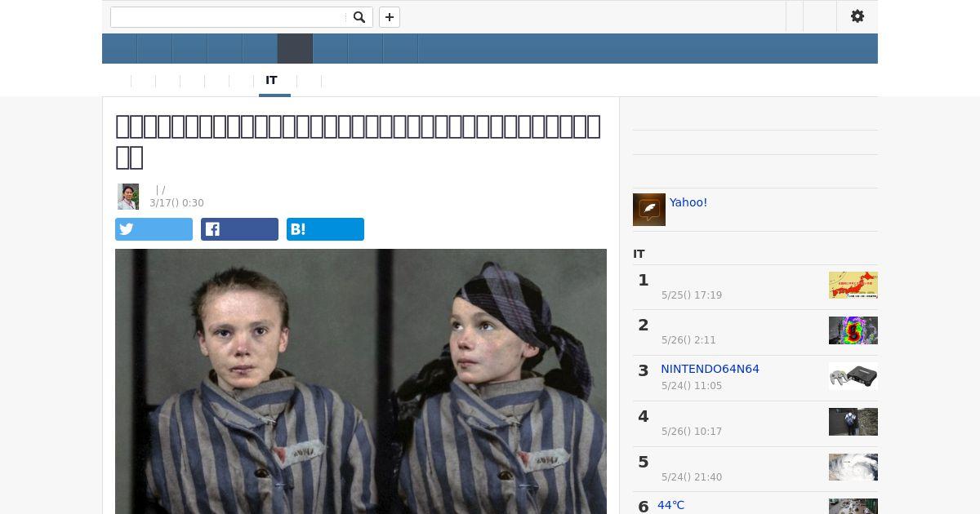
Task: Click the main colorized article photo
Action: coord(361,381)
